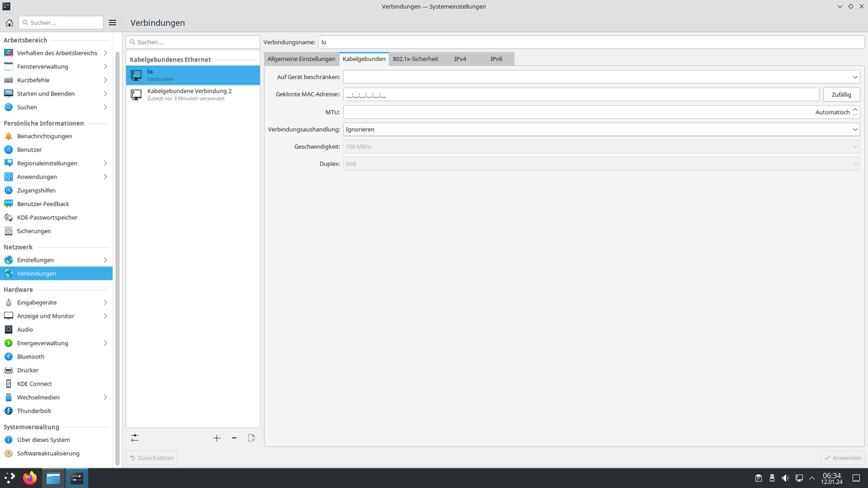Click the show desktop icon in the taskbar

[856, 479]
